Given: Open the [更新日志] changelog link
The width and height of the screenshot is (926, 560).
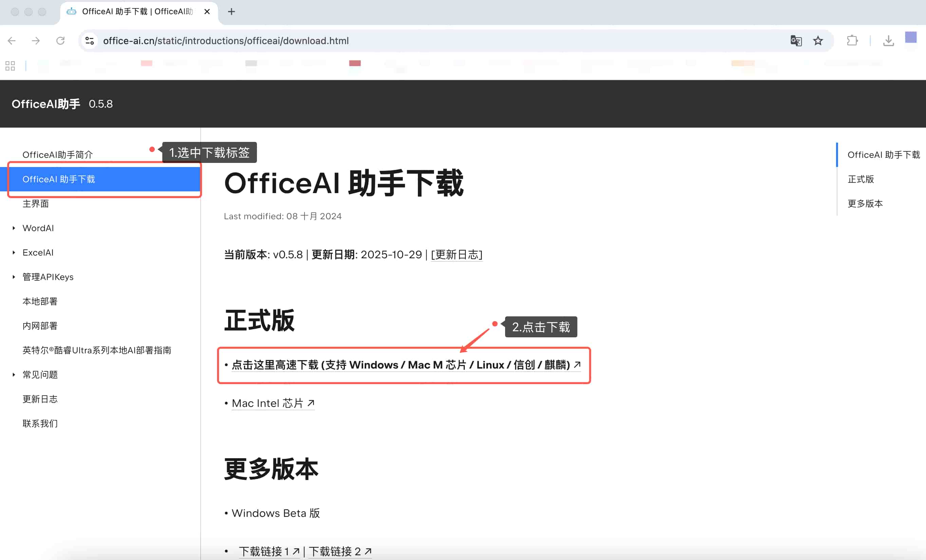Looking at the screenshot, I should coord(457,255).
